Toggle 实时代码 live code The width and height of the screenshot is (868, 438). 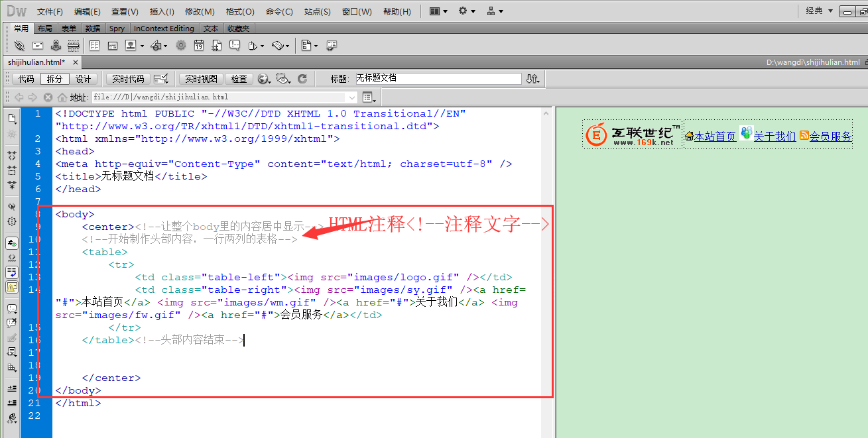128,79
